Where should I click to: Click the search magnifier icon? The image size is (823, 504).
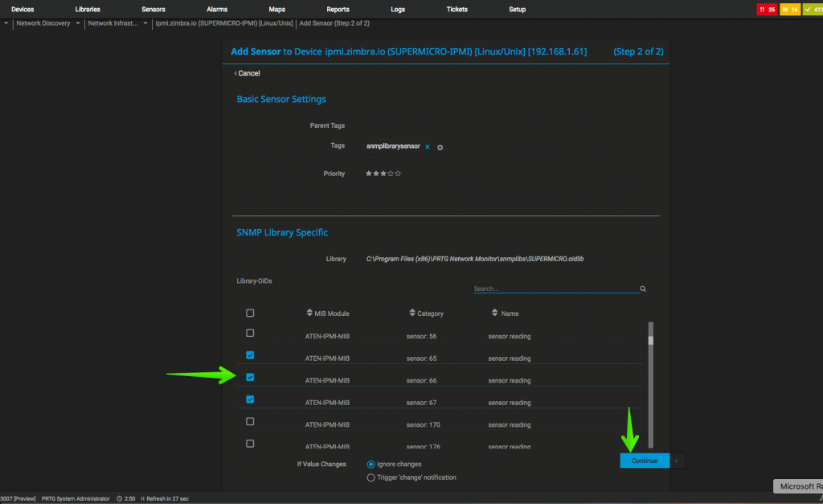(643, 289)
